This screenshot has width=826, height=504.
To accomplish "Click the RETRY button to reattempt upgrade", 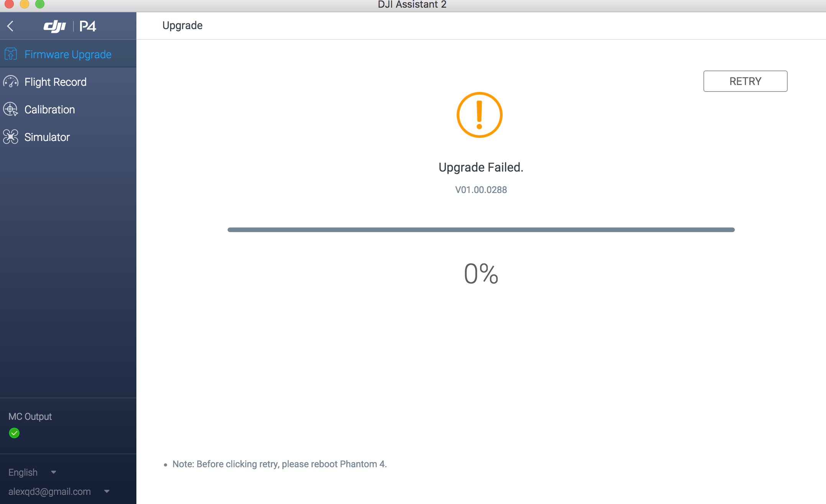I will [745, 81].
